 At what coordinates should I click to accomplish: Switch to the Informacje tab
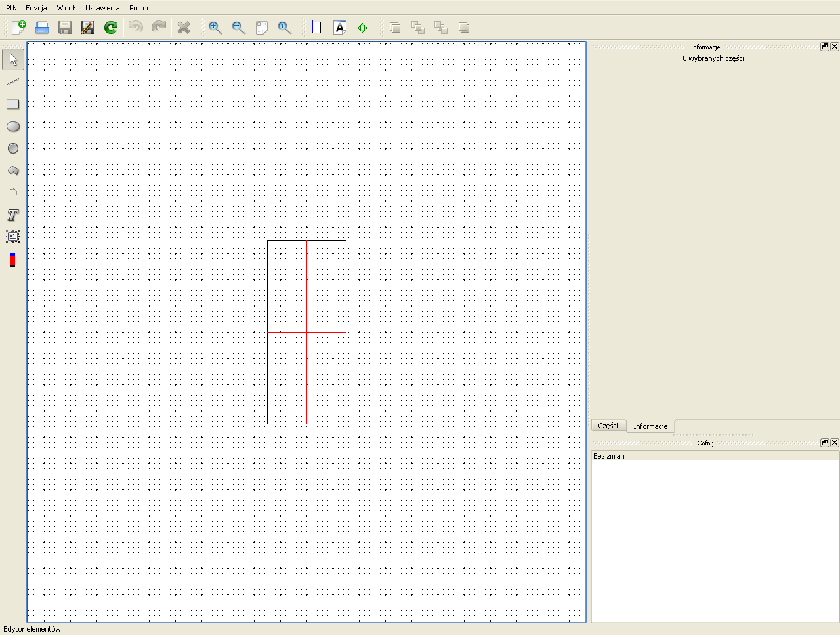click(650, 426)
